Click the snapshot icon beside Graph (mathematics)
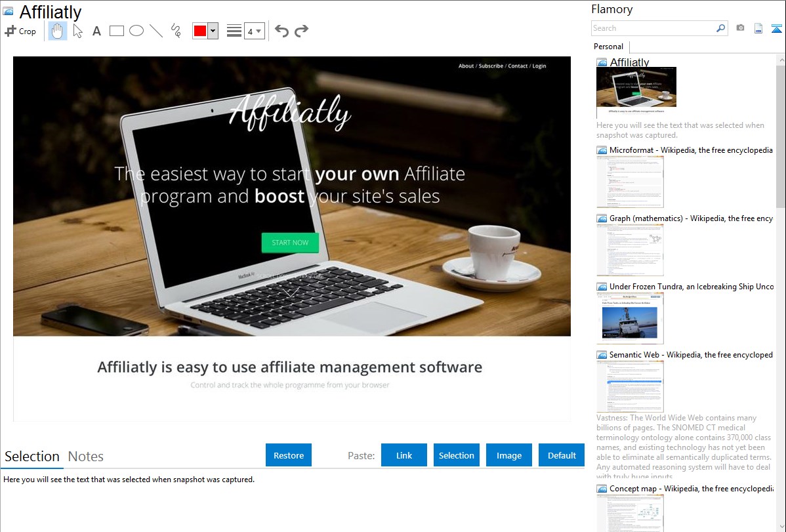Screen dimensions: 786x532 [x=602, y=218]
